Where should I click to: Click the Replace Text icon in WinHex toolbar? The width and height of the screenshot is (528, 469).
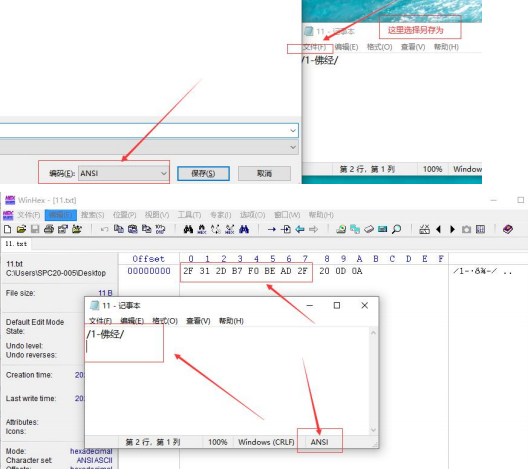click(x=216, y=229)
